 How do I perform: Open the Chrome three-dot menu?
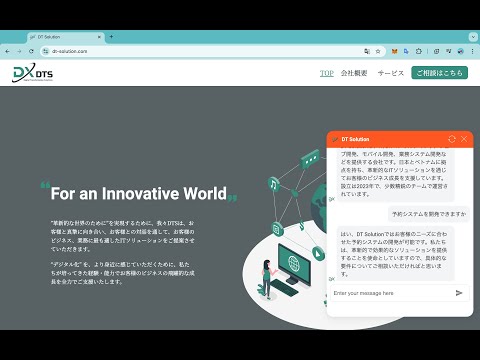click(473, 51)
